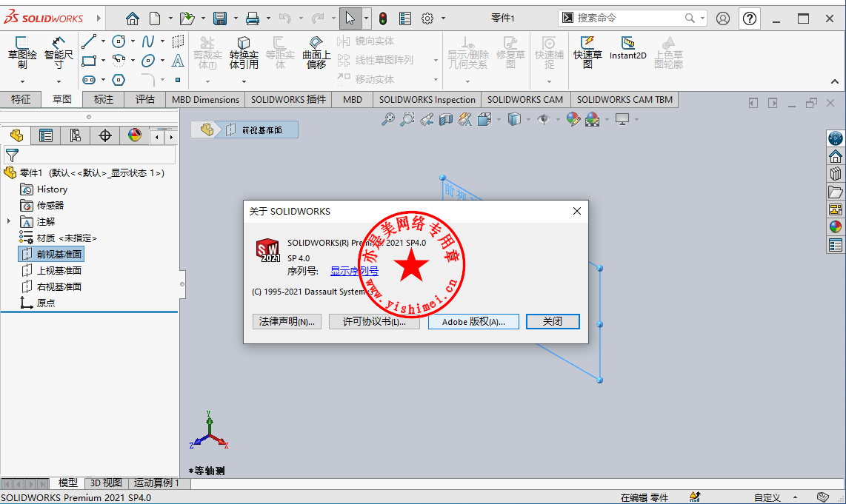Close the About SOLIDWORKS dialog with X
Screen dimensions: 846x504
click(x=577, y=212)
